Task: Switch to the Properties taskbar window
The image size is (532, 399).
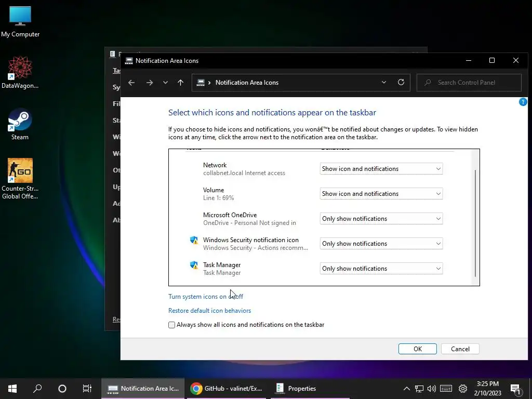Action: click(x=310, y=389)
